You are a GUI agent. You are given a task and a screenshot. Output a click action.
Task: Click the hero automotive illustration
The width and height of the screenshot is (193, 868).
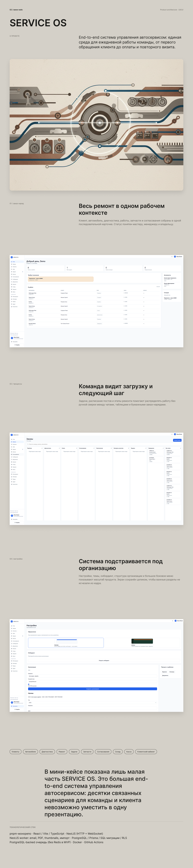click(96, 125)
